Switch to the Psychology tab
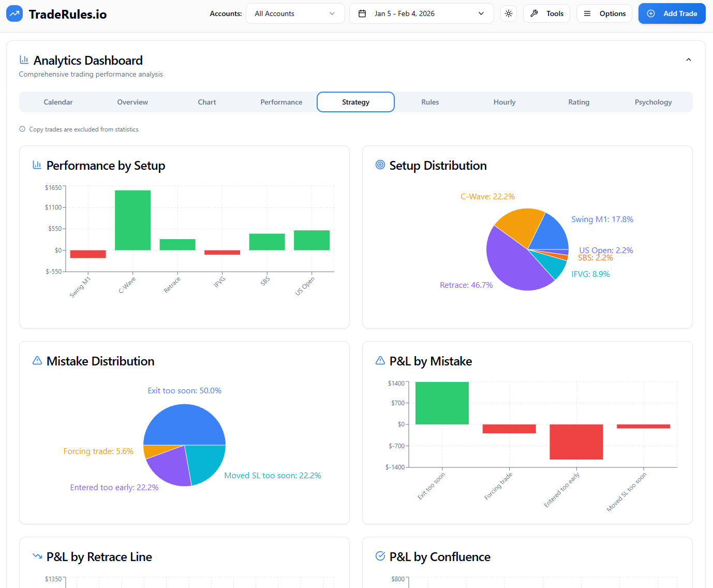This screenshot has height=588, width=713. (653, 102)
